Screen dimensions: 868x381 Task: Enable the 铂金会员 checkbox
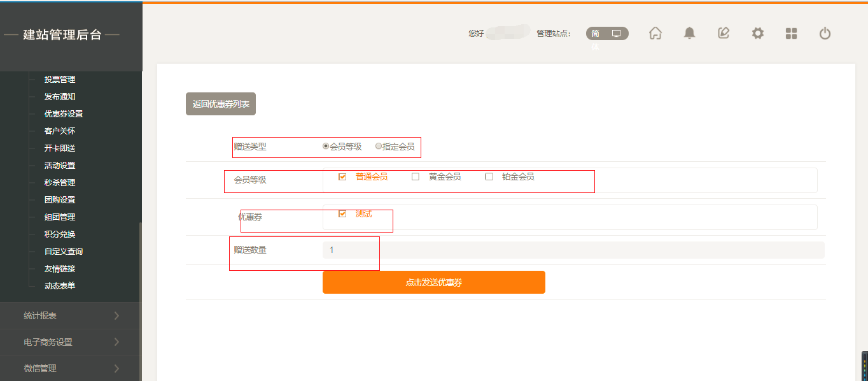[489, 177]
